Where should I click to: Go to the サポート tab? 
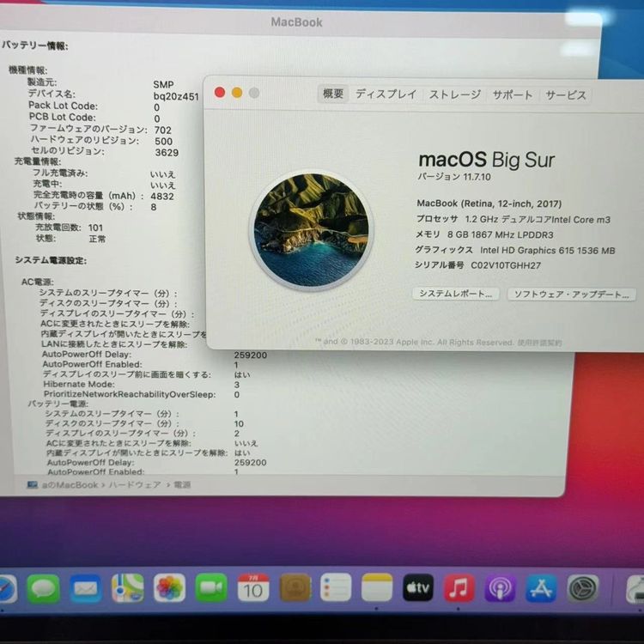tap(512, 94)
